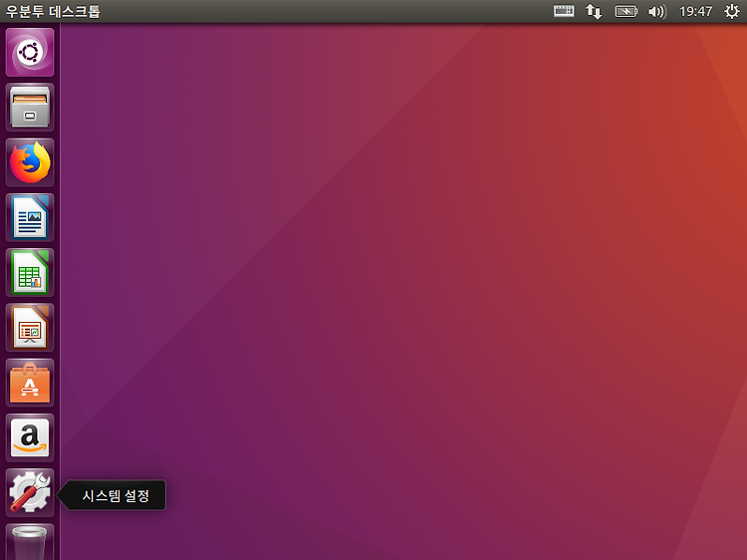Open the session power gear menu
The width and height of the screenshot is (747, 560).
[732, 11]
